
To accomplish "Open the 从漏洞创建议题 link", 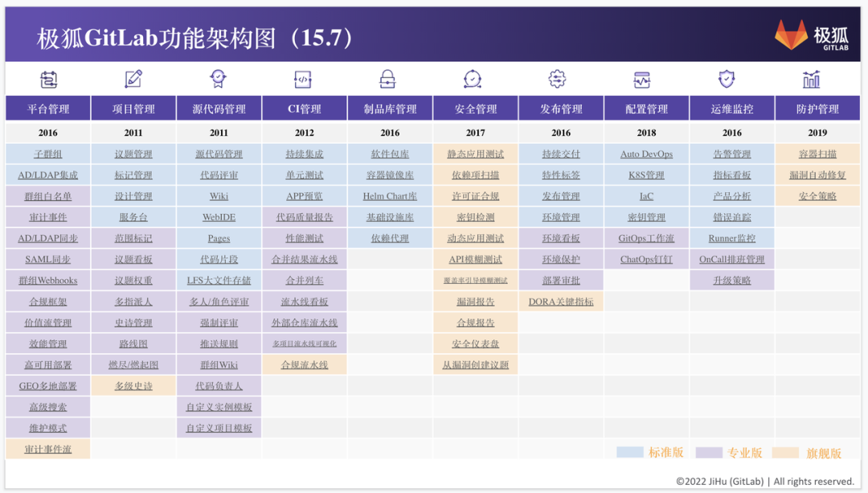I will coord(476,364).
